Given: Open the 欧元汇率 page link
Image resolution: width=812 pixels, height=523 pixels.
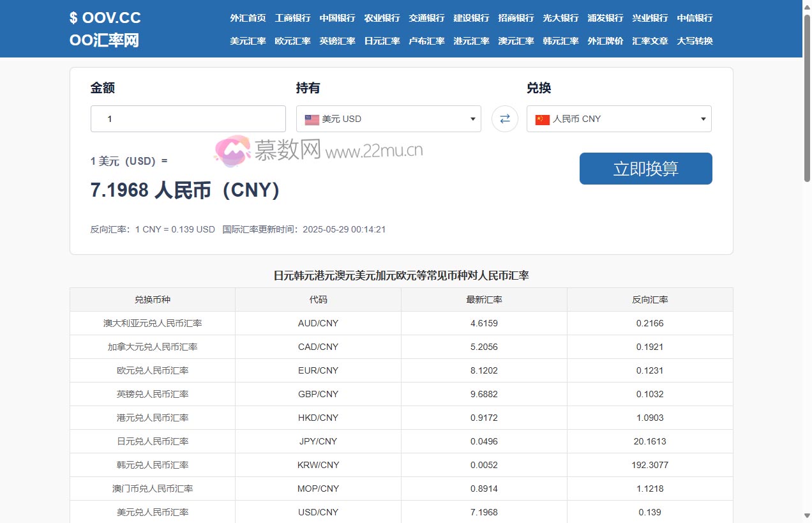Looking at the screenshot, I should point(292,41).
